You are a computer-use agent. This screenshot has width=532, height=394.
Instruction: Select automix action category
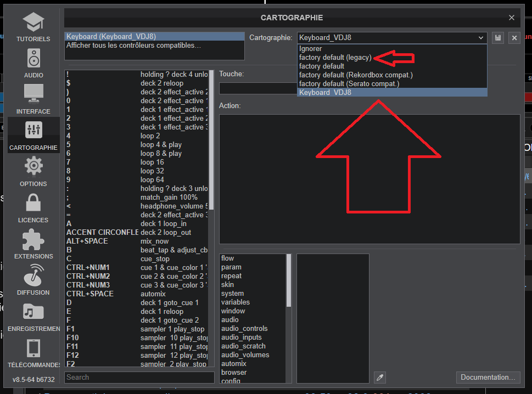pos(253,363)
